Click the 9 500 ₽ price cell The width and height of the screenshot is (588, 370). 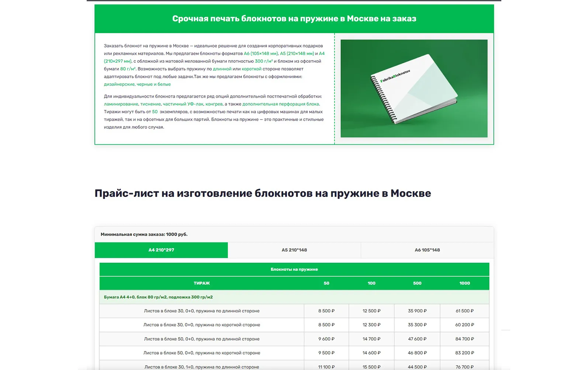[x=326, y=353]
